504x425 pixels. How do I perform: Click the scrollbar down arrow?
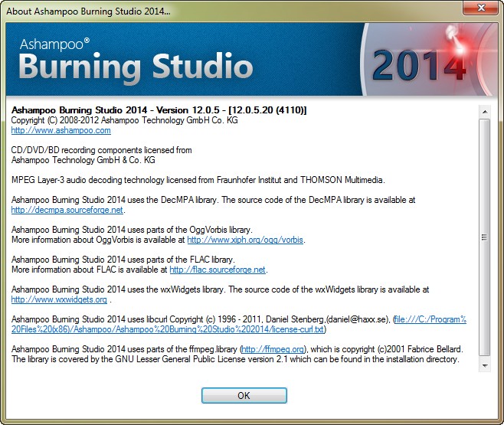pos(485,365)
